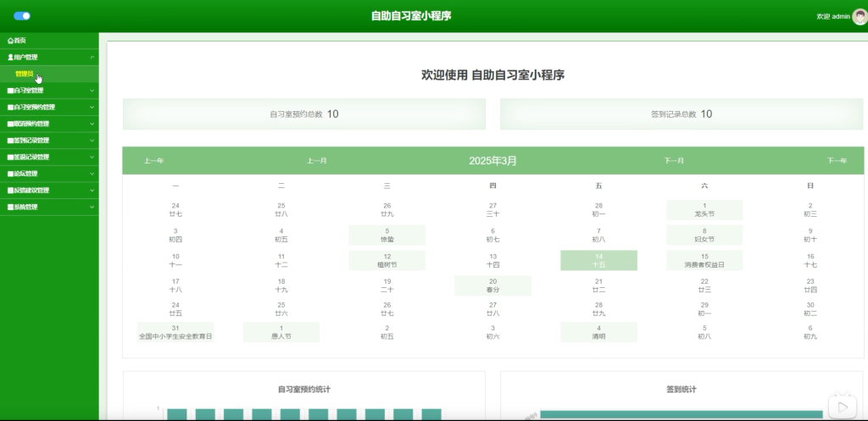Click the 自习室预约统计 chart title
The image size is (868, 421).
(x=304, y=390)
